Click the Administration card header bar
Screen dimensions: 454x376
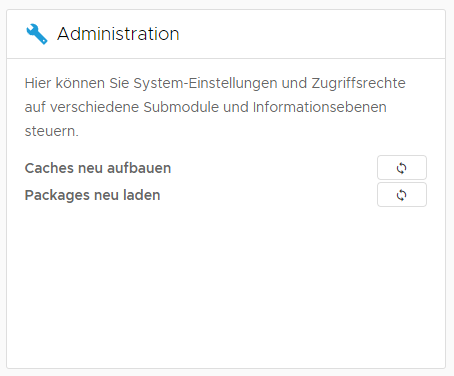[x=226, y=34]
